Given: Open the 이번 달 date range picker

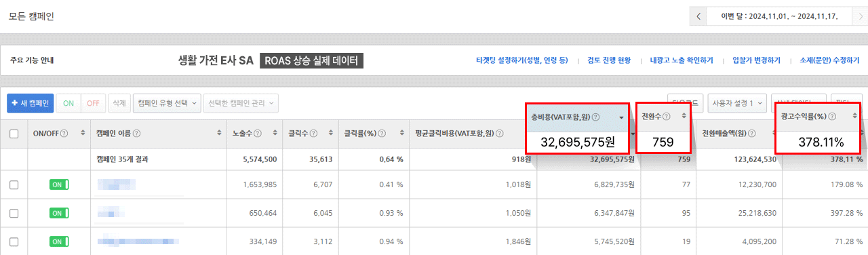Looking at the screenshot, I should (780, 16).
